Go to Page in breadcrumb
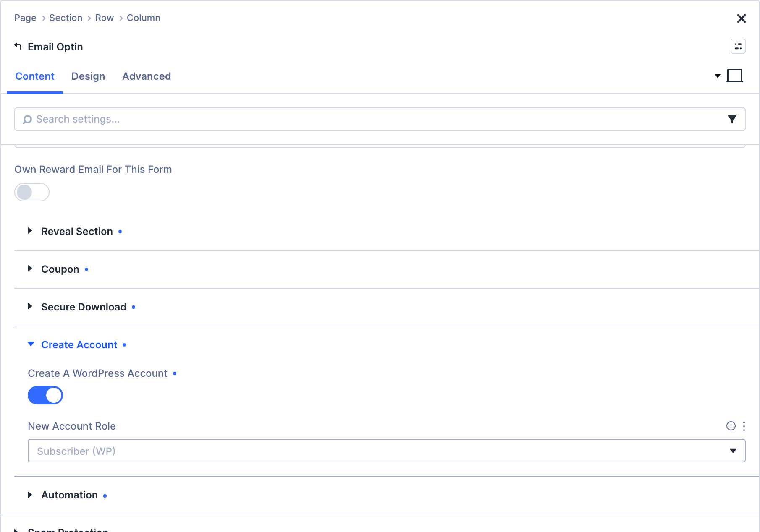The width and height of the screenshot is (760, 532). (25, 18)
